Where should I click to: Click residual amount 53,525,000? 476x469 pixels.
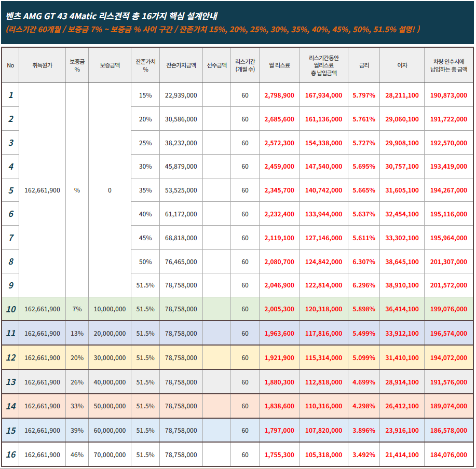pyautogui.click(x=181, y=190)
